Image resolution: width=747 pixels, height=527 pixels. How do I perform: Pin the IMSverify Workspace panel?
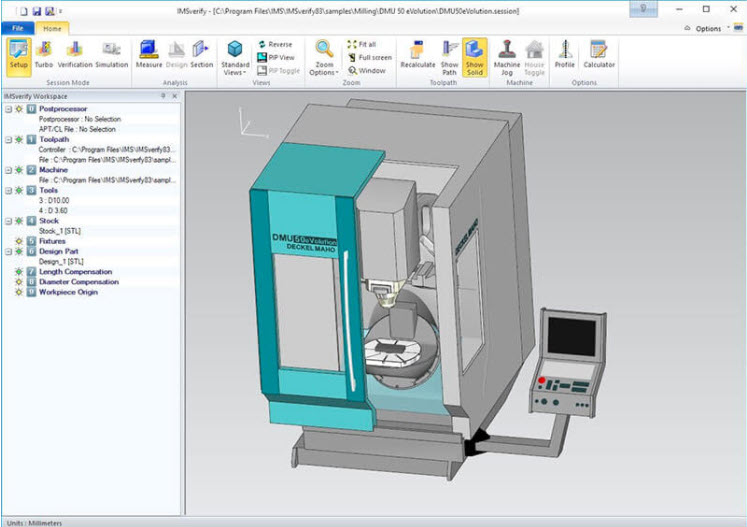[163, 96]
